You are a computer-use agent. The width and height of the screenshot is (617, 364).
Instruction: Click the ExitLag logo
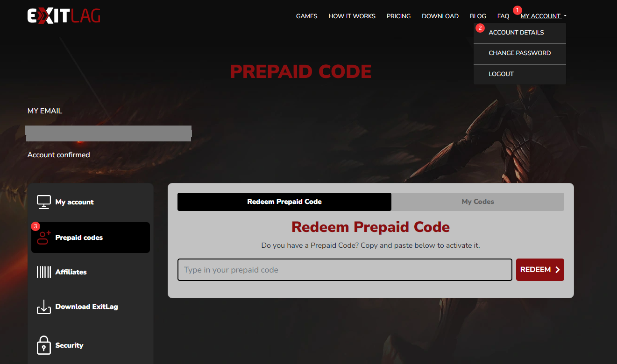64,15
